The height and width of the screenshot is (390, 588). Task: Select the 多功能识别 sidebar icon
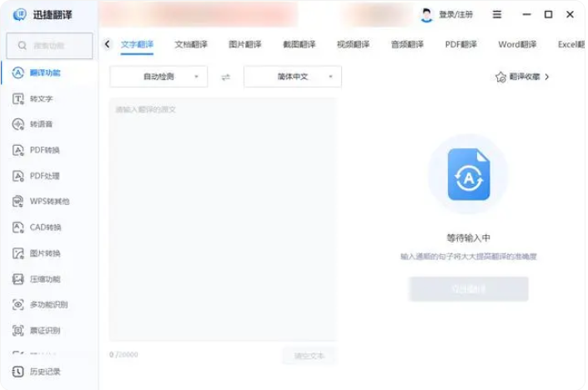[18, 304]
